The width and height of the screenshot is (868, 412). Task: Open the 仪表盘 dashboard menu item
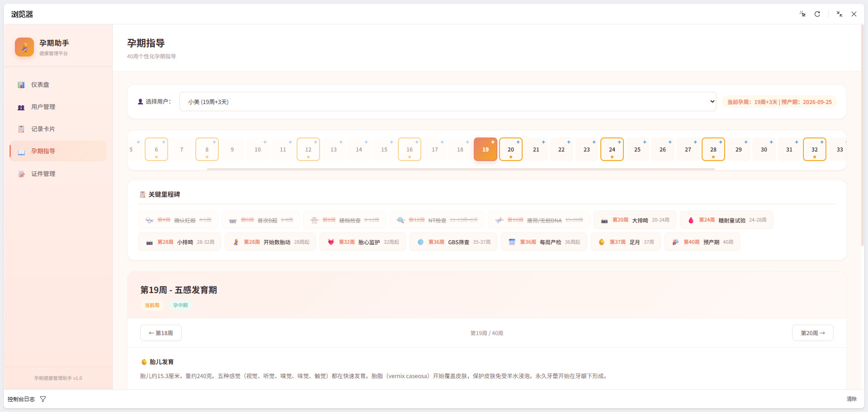(x=40, y=85)
